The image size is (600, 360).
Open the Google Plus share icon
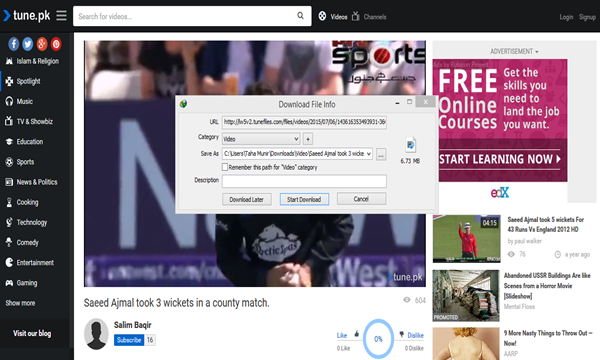click(42, 44)
